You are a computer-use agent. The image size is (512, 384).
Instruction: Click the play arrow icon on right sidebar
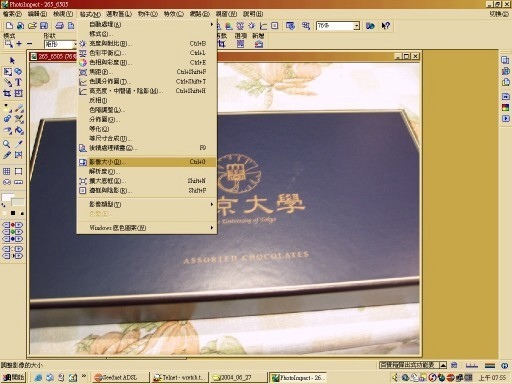coord(505,118)
